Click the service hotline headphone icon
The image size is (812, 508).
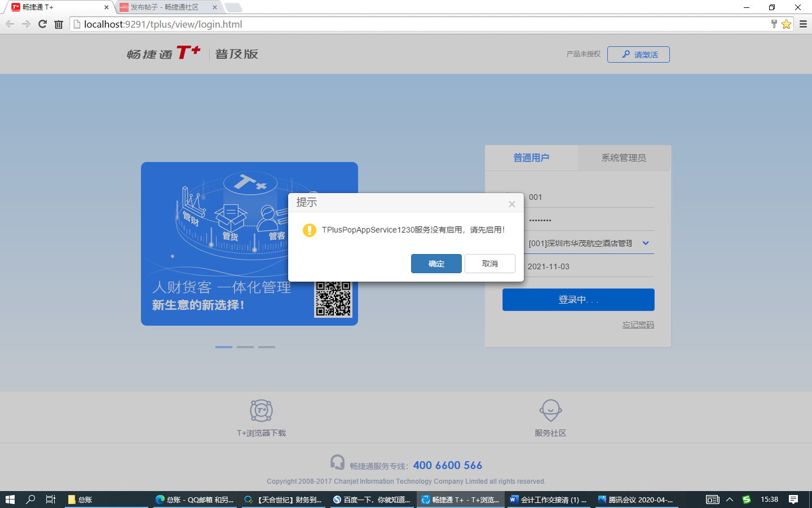pos(337,462)
